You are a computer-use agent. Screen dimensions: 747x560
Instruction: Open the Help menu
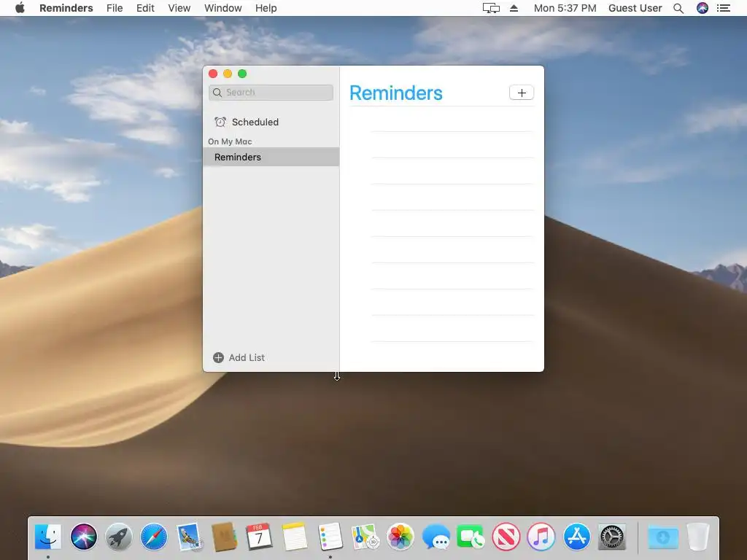[x=266, y=8]
